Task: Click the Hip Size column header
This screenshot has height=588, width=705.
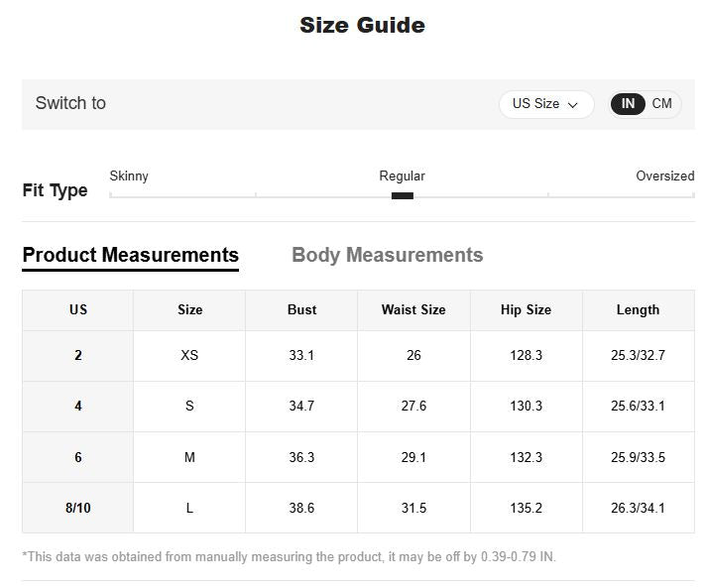Action: [526, 309]
